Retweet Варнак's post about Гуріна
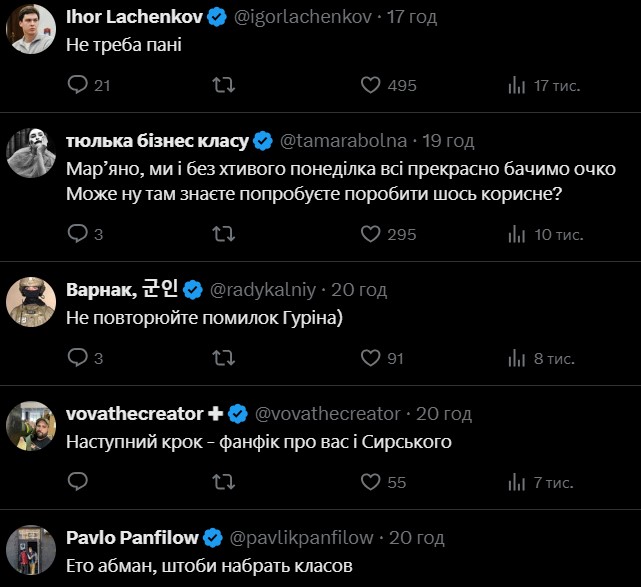The image size is (641, 587). pos(224,357)
